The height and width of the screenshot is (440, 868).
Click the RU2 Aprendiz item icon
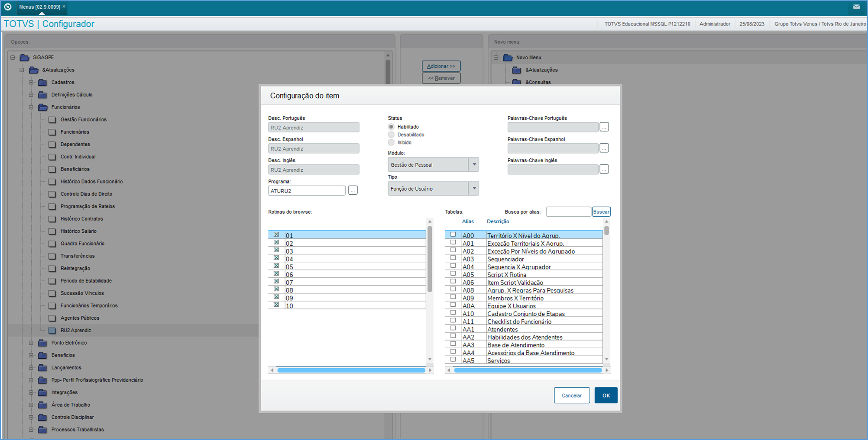(52, 331)
